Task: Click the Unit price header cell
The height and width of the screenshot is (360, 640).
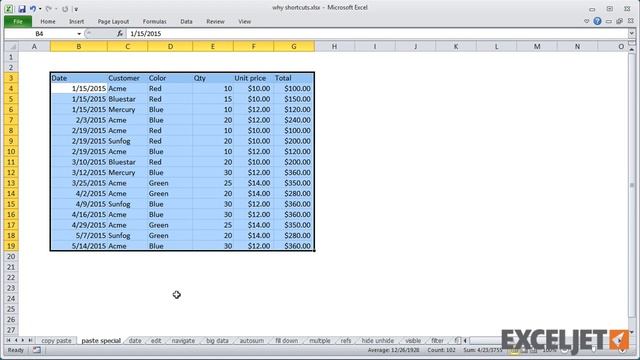Action: click(253, 78)
